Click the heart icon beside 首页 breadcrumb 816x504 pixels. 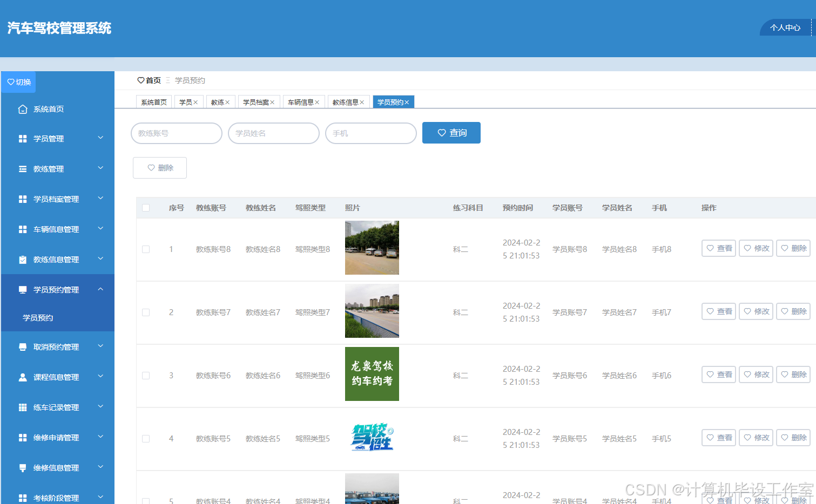tap(141, 80)
